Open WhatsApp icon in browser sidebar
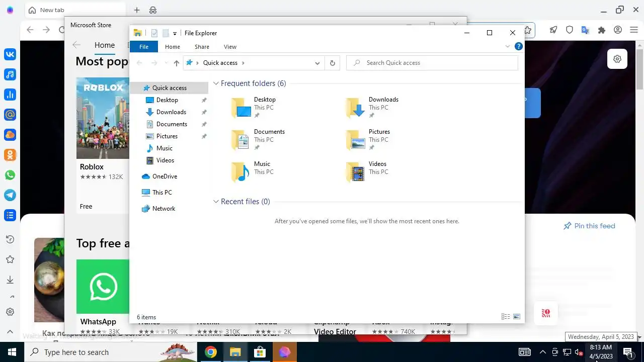This screenshot has height=362, width=644. click(x=10, y=175)
